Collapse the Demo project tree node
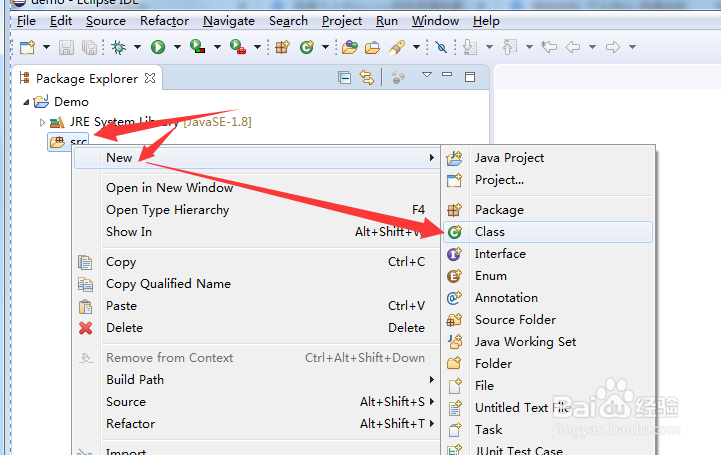This screenshot has height=455, width=721. pos(26,102)
